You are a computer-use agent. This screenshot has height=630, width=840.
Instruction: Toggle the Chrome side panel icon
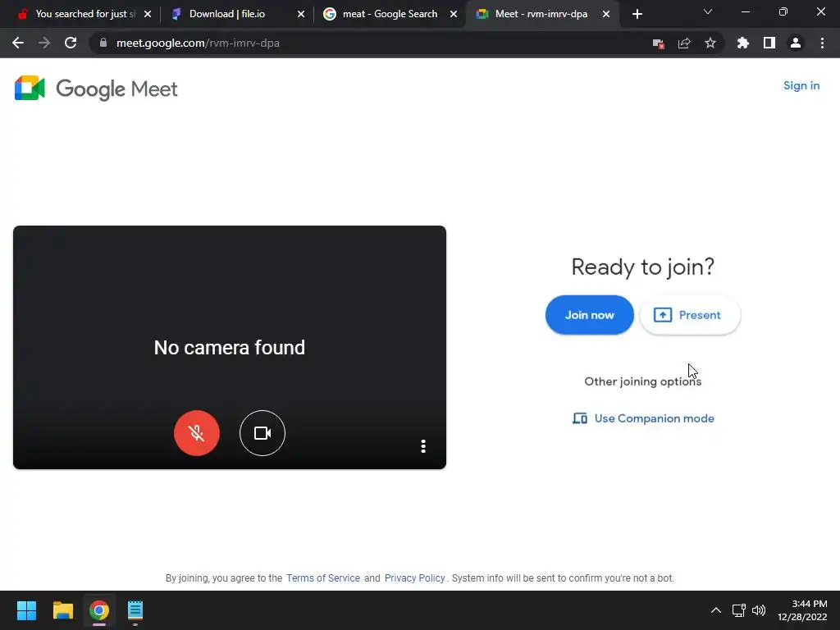coord(769,43)
